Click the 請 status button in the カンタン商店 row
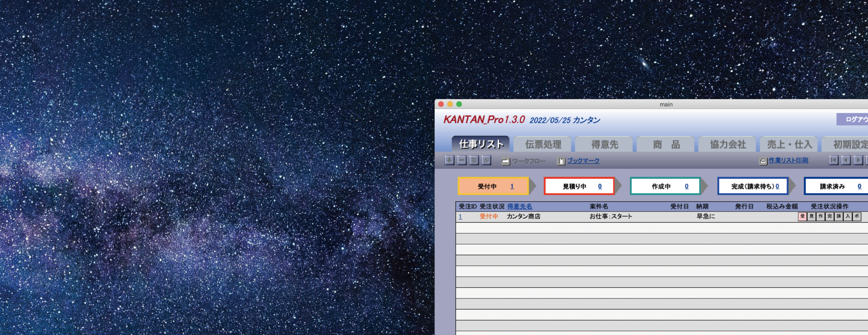 tap(839, 216)
